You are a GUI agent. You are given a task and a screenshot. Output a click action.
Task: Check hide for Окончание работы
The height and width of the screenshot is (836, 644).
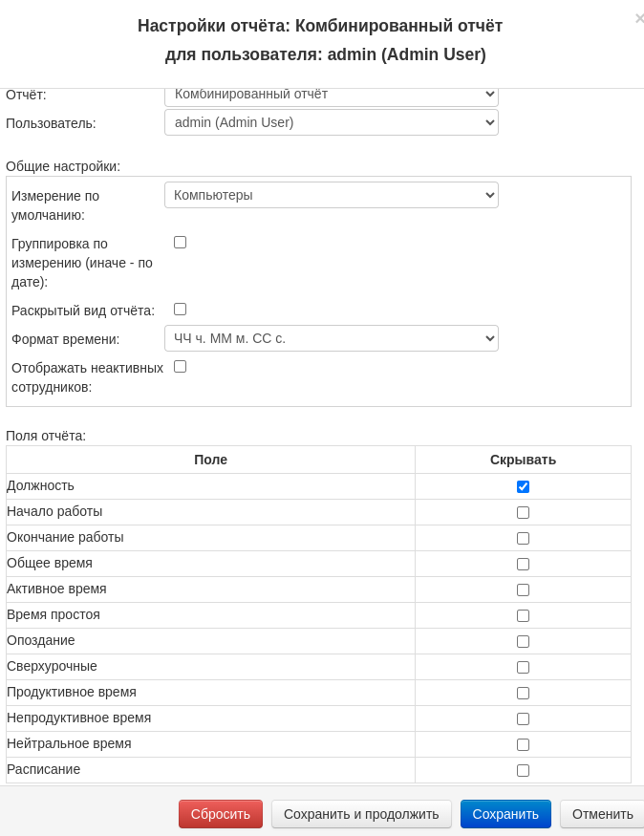click(x=523, y=539)
